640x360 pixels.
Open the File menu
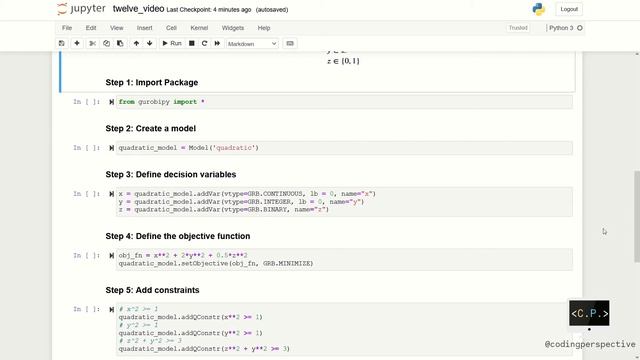click(x=67, y=28)
